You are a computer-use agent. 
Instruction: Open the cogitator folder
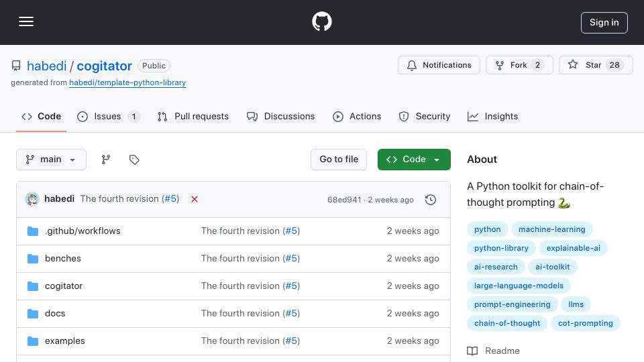click(x=64, y=286)
